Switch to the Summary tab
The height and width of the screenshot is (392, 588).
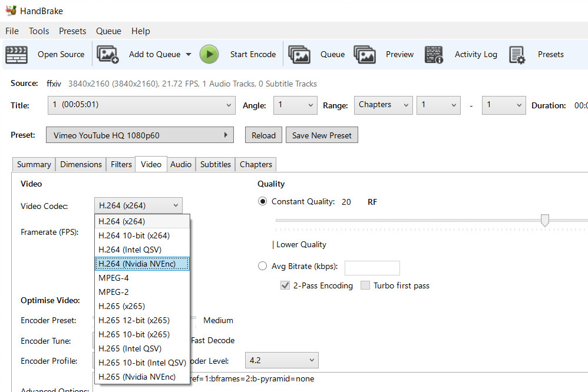pyautogui.click(x=34, y=165)
